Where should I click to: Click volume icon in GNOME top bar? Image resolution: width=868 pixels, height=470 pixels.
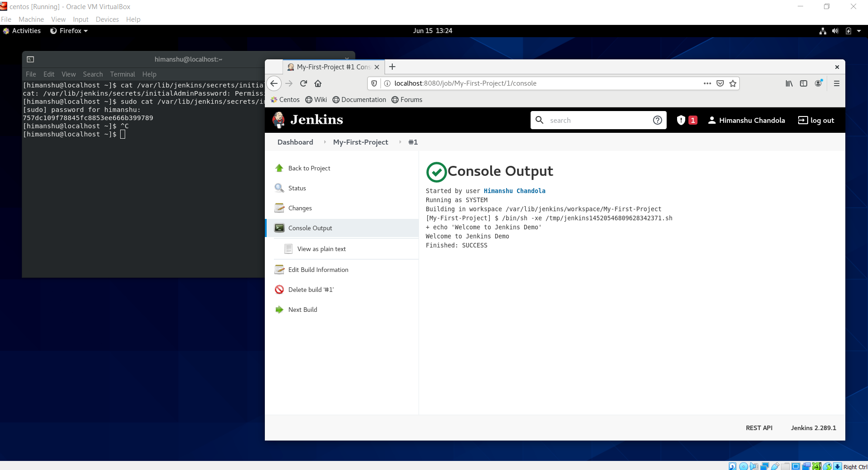[835, 31]
